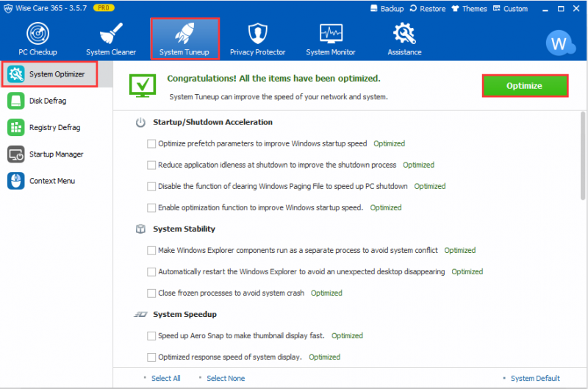Click the Startup Manager sidebar icon

pyautogui.click(x=15, y=154)
